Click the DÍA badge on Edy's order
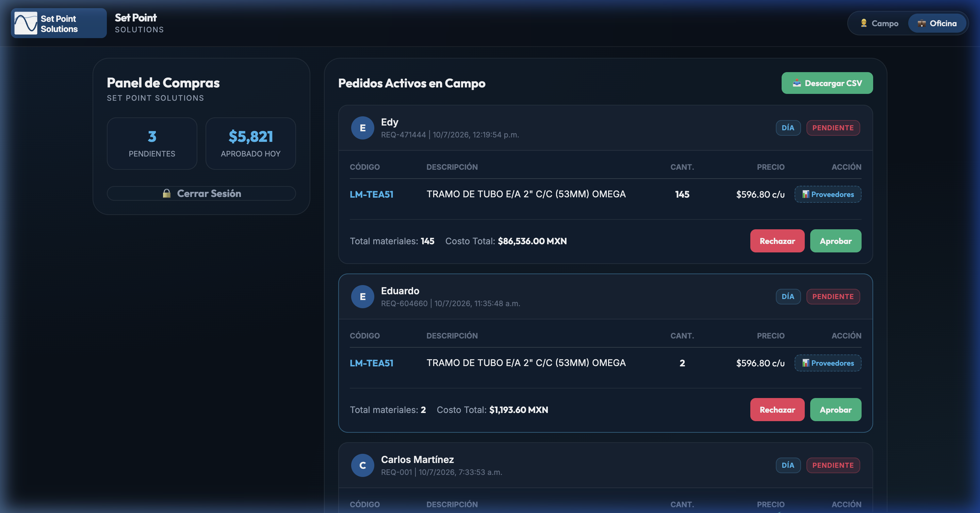 pyautogui.click(x=788, y=128)
